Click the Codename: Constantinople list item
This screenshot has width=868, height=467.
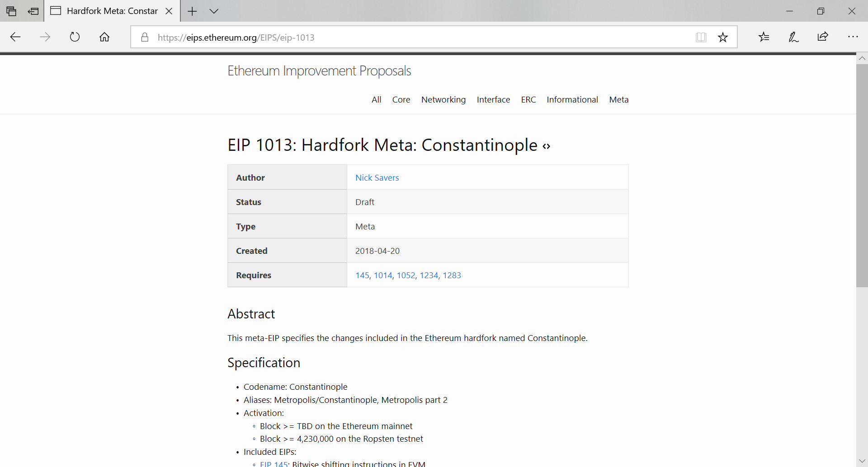tap(296, 387)
